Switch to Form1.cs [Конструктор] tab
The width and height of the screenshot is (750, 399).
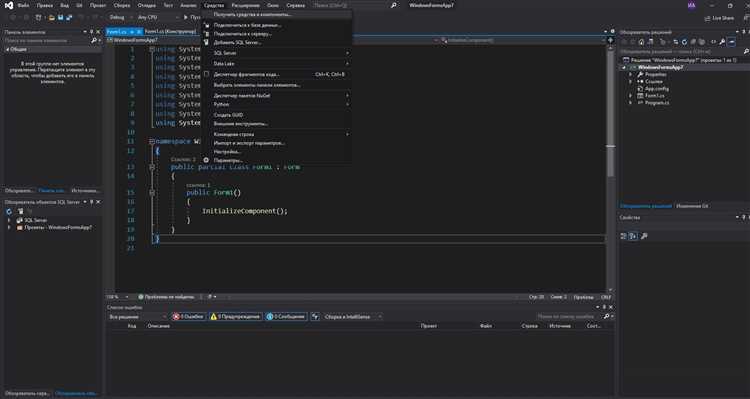click(170, 32)
